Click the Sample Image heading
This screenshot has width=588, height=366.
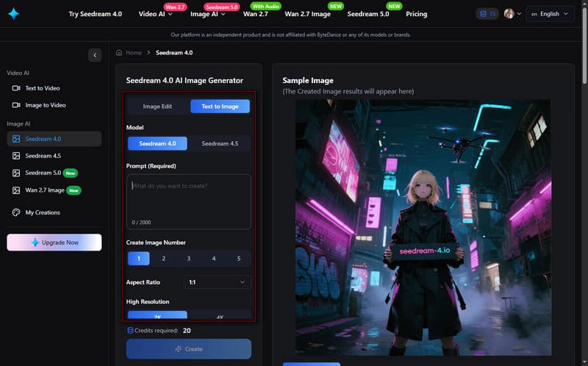tap(308, 80)
